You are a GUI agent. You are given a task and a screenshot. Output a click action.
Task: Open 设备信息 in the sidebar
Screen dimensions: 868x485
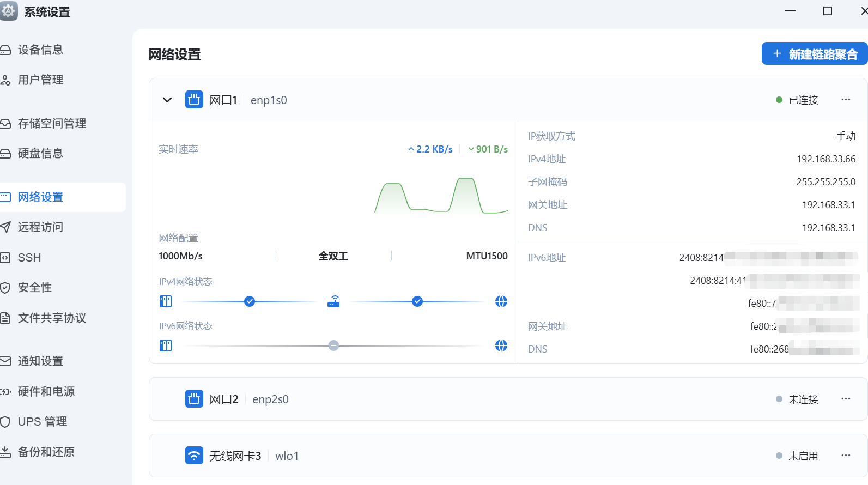(x=40, y=50)
